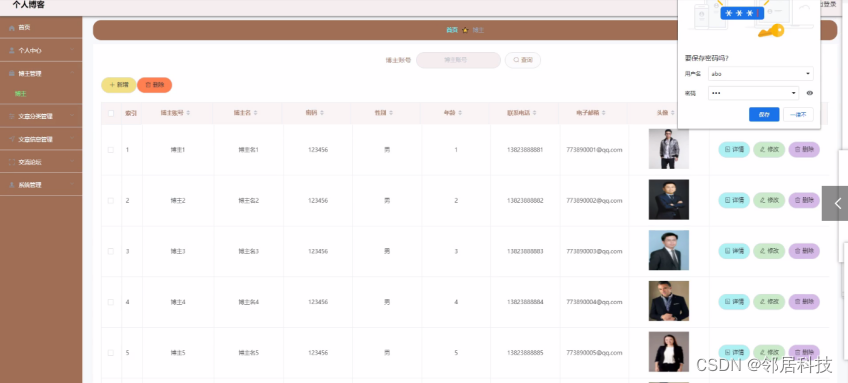Viewport: 848px width, 383px height.
Task: Sort by the 博主名 column arrows
Action: 255,113
